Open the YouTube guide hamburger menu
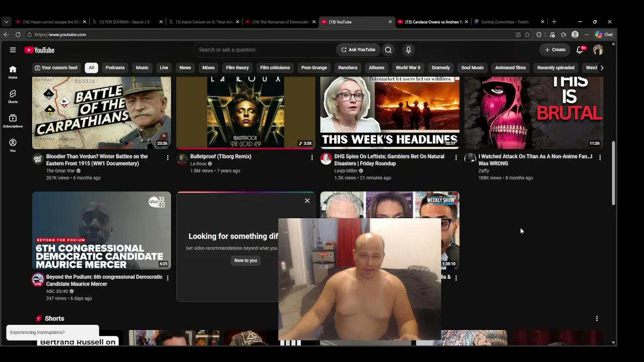The width and height of the screenshot is (644, 362). coord(13,50)
